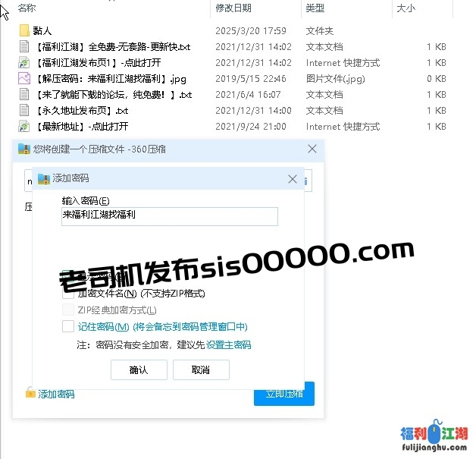Click the 福利江湖发布页1 shortcut icon
The height and width of the screenshot is (459, 476).
point(24,62)
